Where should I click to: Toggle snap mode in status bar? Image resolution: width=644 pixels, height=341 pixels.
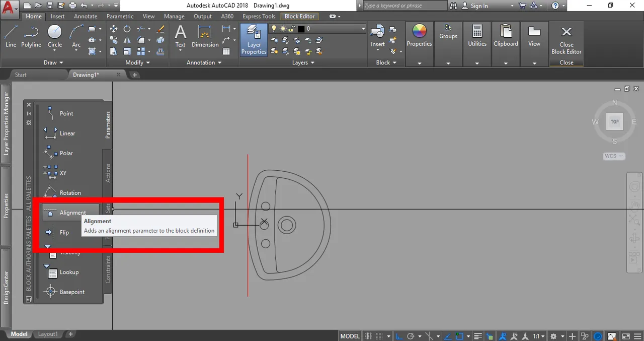pyautogui.click(x=380, y=336)
